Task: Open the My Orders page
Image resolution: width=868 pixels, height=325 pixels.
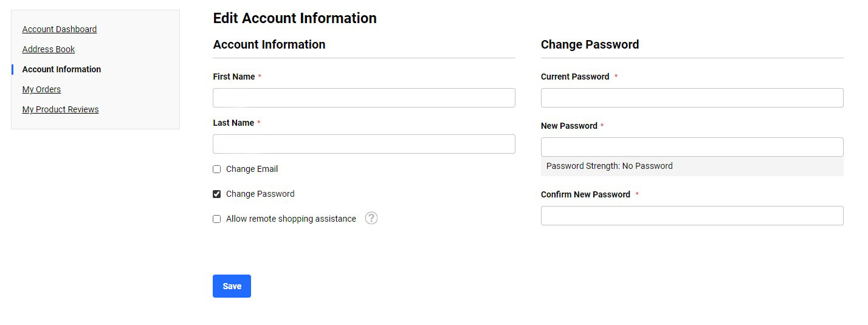Action: tap(41, 89)
